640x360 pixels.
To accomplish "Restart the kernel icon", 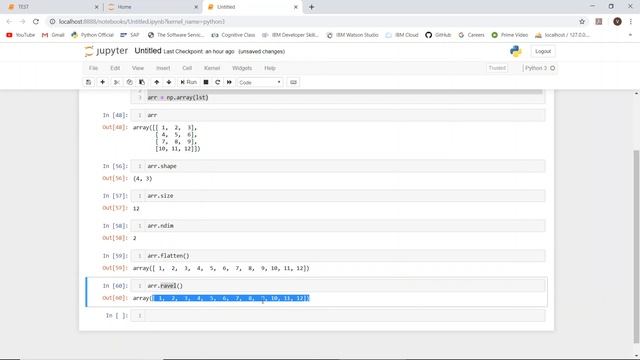I will tap(218, 82).
